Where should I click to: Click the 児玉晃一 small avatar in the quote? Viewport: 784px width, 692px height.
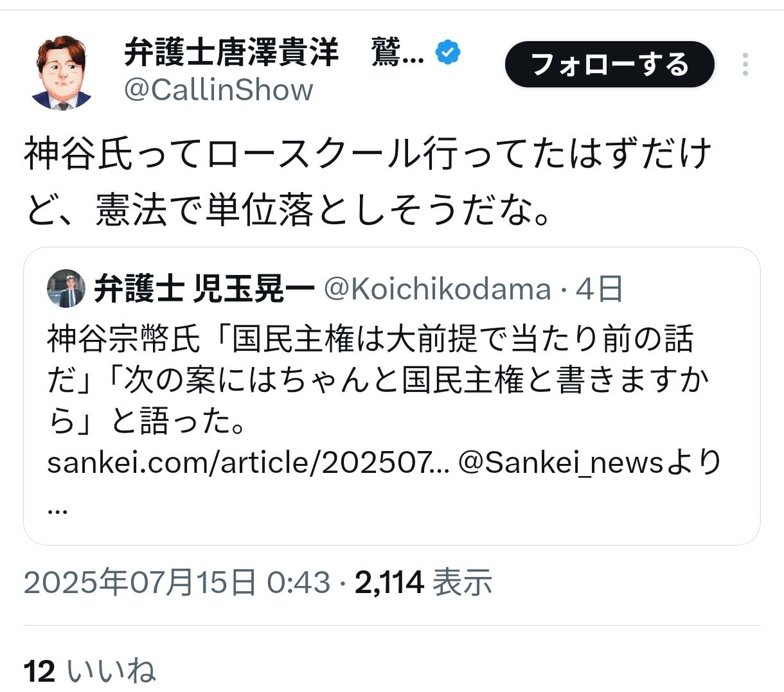(x=66, y=289)
